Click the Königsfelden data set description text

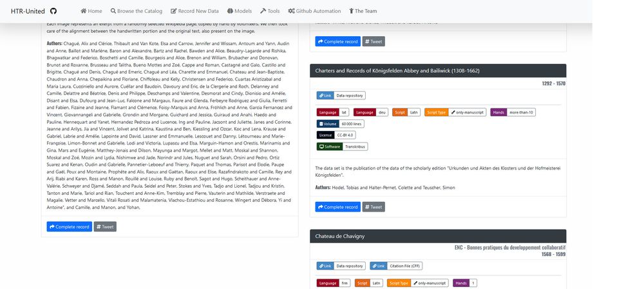[x=438, y=171]
